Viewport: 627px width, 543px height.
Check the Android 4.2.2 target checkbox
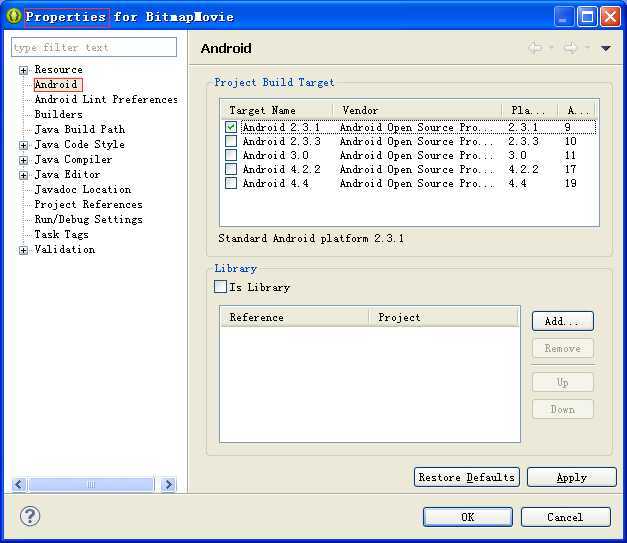(231, 169)
